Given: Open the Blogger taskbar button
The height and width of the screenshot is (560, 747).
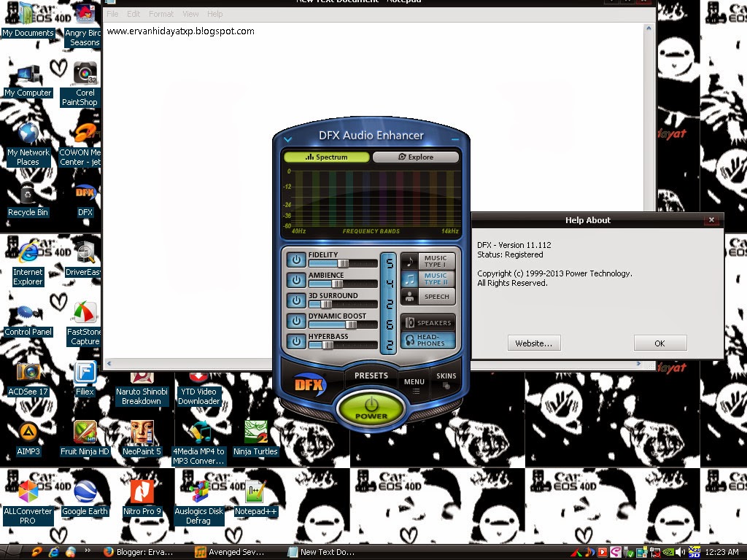Looking at the screenshot, I should click(x=139, y=552).
